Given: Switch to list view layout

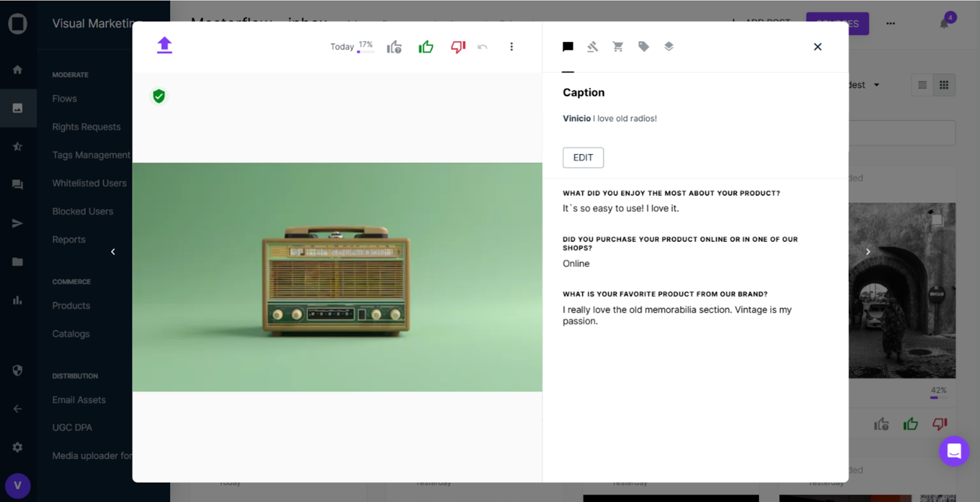Looking at the screenshot, I should click(922, 85).
